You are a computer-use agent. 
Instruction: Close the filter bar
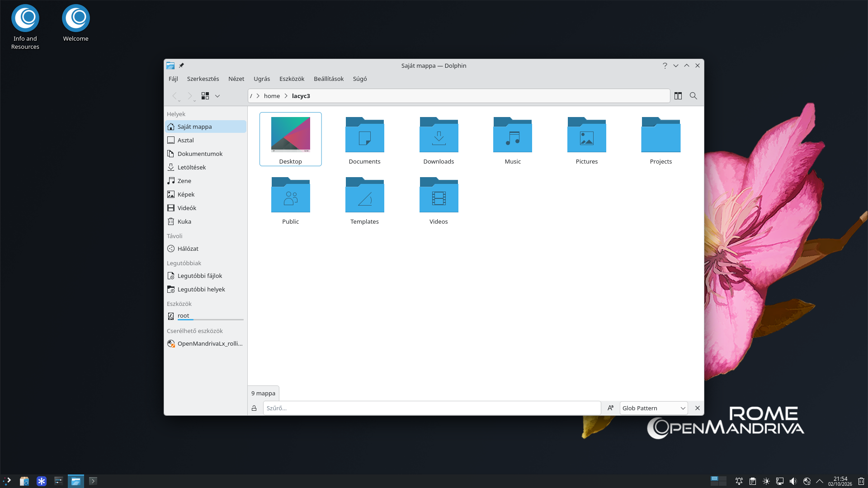[x=697, y=408]
